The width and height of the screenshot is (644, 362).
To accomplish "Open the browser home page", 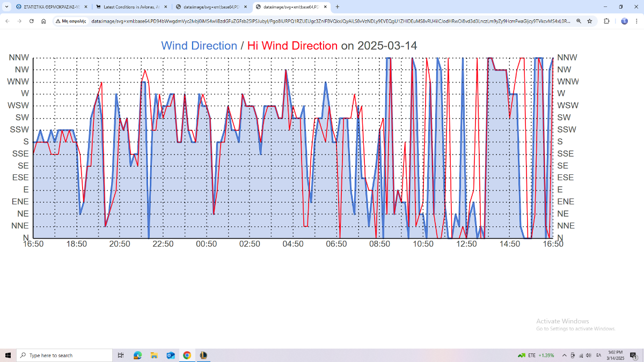I will (43, 21).
